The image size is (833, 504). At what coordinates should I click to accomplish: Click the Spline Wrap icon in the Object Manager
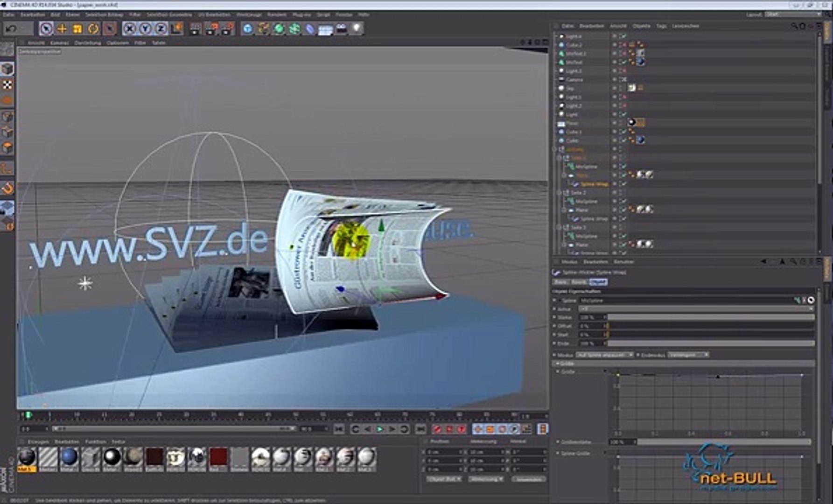[x=575, y=183]
